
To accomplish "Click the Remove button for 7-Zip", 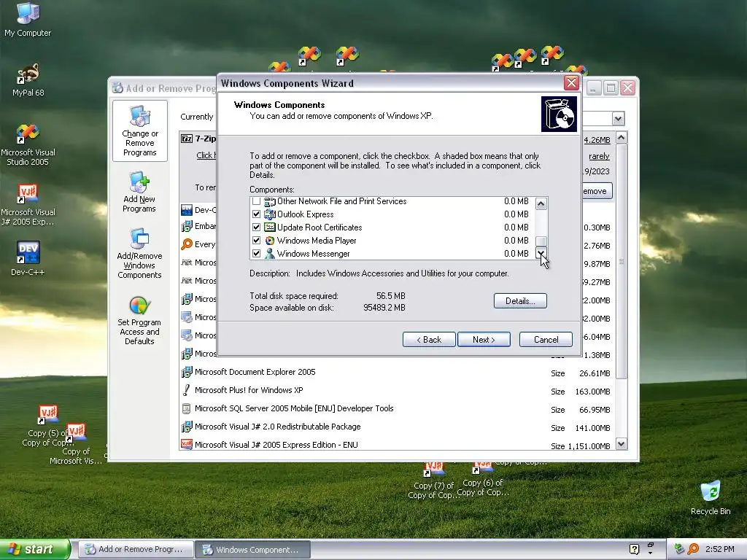I will click(x=597, y=191).
